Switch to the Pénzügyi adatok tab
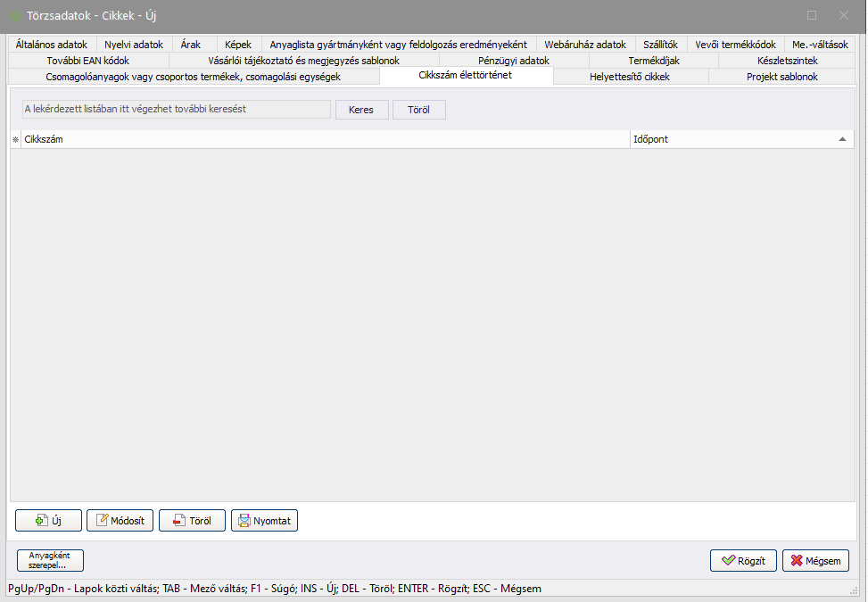 point(513,61)
